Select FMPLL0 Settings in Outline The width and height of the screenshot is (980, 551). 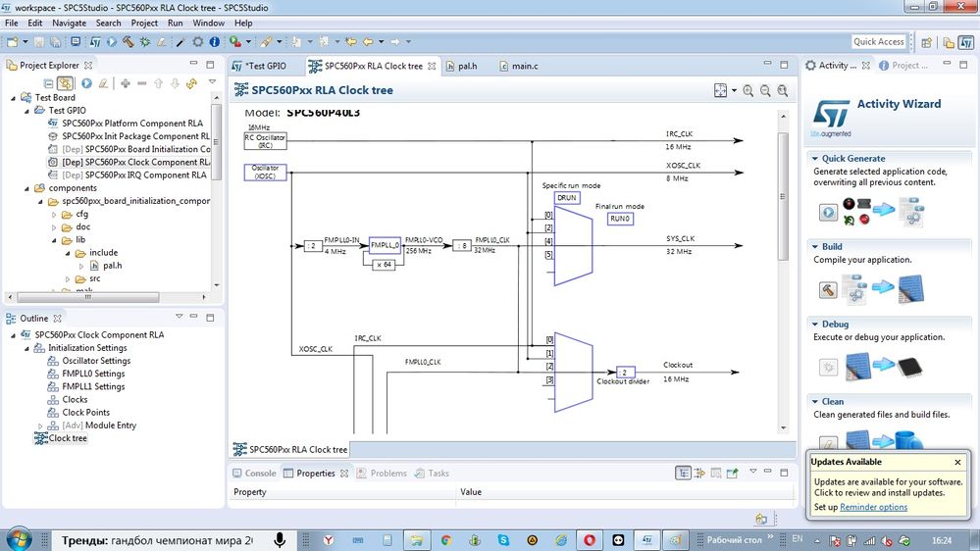coord(93,375)
